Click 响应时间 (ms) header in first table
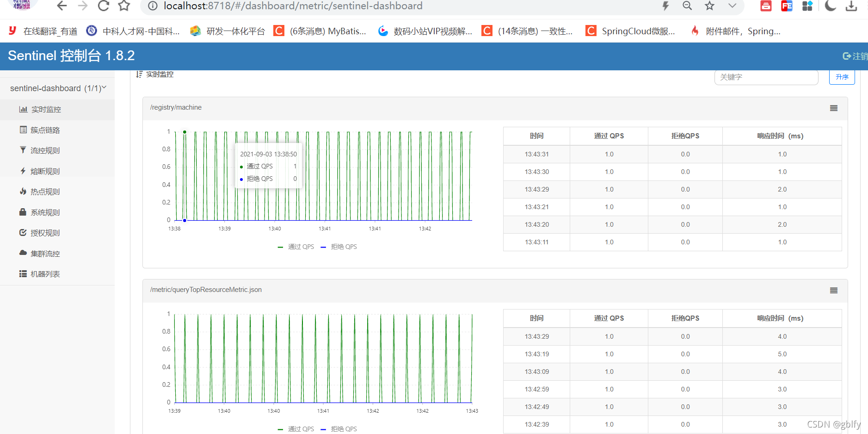The height and width of the screenshot is (434, 868). pos(782,136)
